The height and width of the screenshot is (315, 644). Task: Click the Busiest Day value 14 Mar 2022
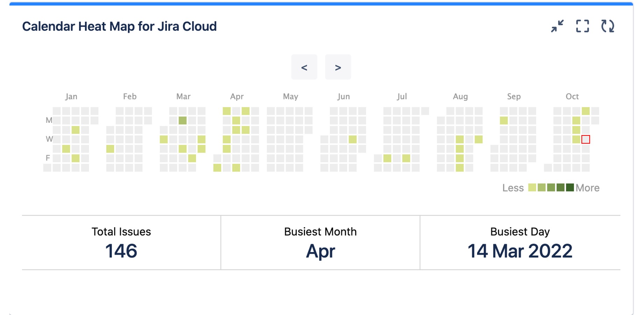click(x=520, y=251)
